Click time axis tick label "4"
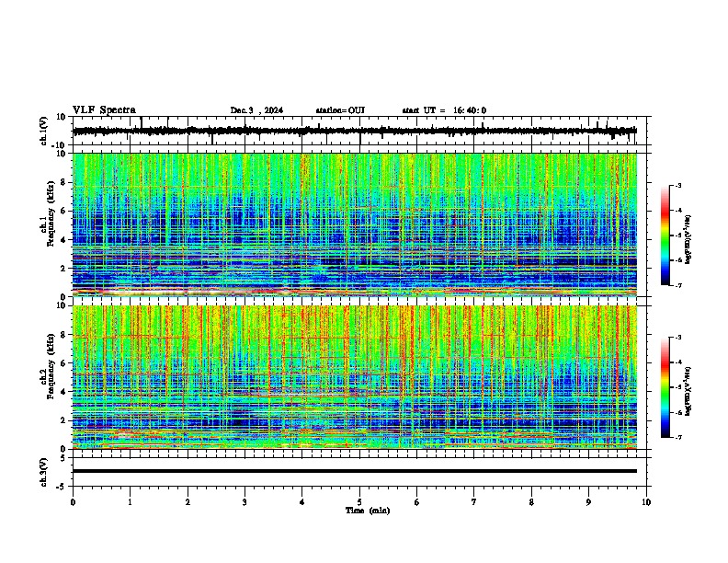The width and height of the screenshot is (728, 563). 302,502
